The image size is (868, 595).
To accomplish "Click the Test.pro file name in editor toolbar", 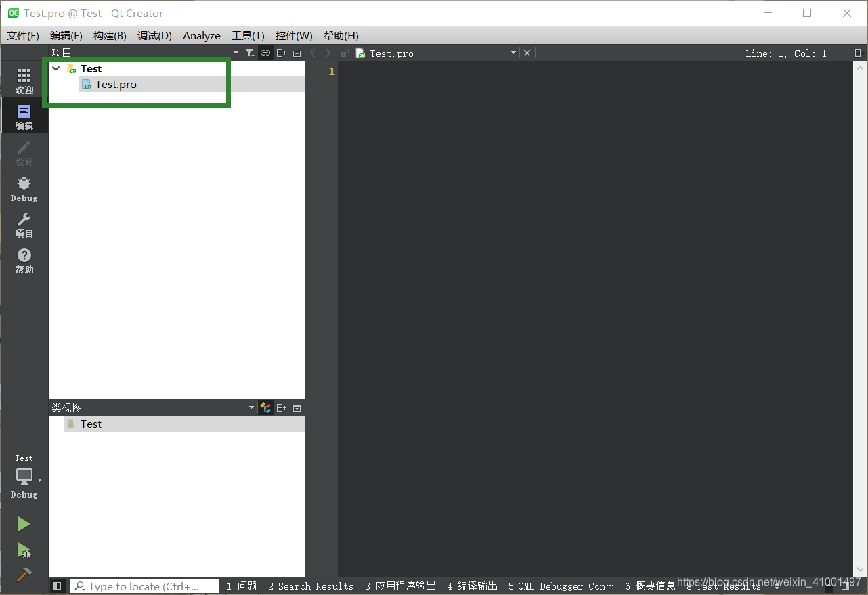I will [391, 53].
